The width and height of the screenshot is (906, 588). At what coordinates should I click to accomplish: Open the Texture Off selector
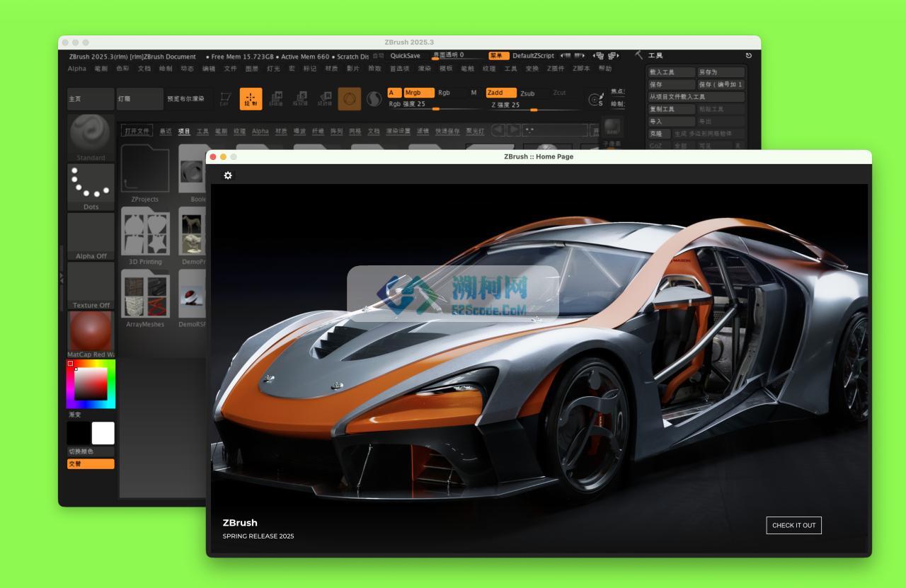click(x=91, y=286)
